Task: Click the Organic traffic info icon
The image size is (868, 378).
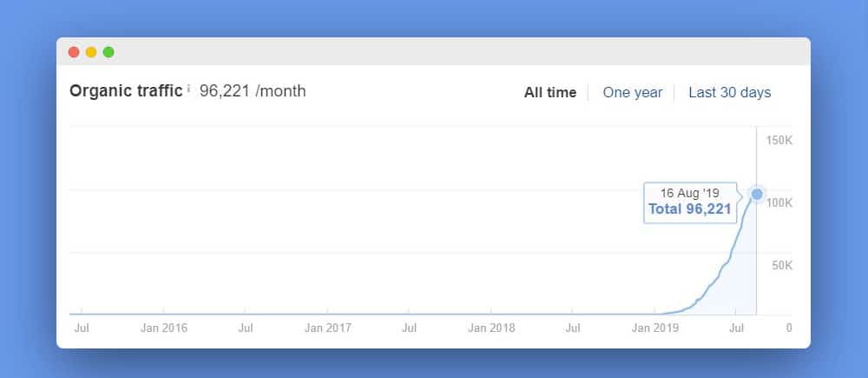Action: tap(188, 88)
